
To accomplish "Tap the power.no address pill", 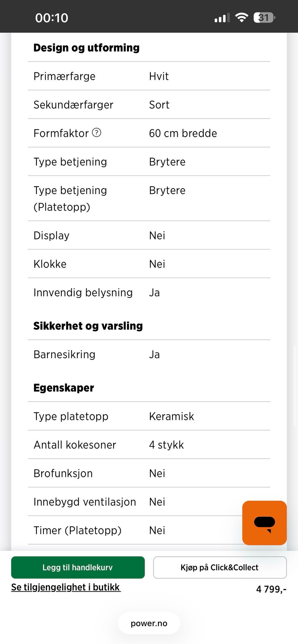I will click(149, 623).
